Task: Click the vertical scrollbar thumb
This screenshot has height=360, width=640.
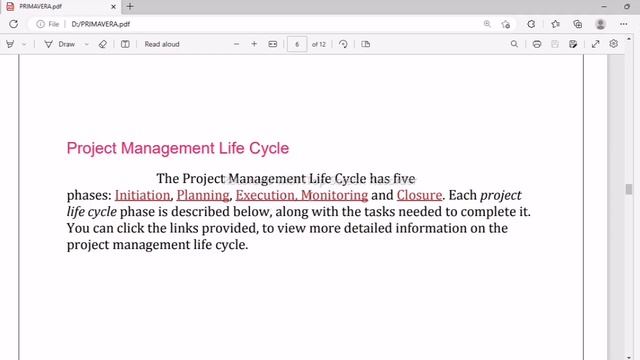Action: pos(629,189)
